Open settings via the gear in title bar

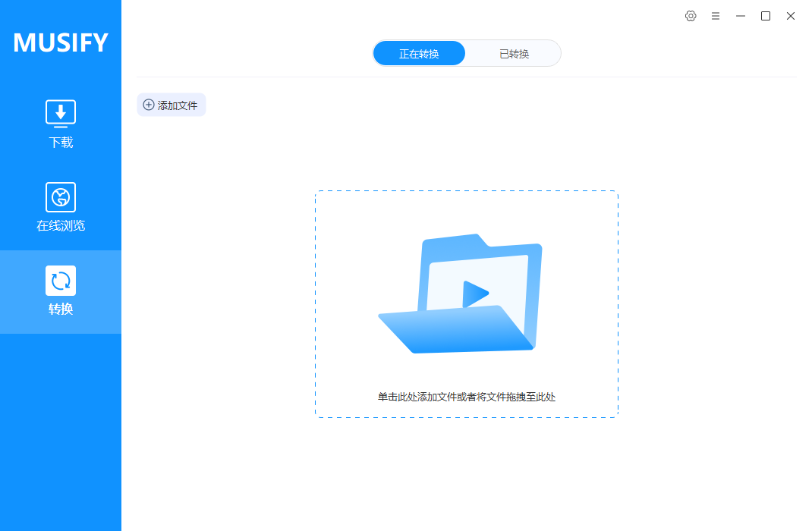(x=691, y=15)
